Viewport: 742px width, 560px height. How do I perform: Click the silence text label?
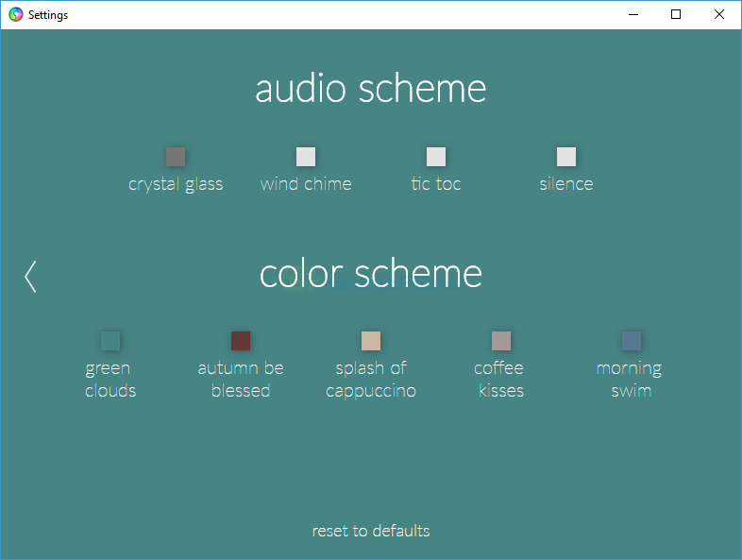(566, 184)
